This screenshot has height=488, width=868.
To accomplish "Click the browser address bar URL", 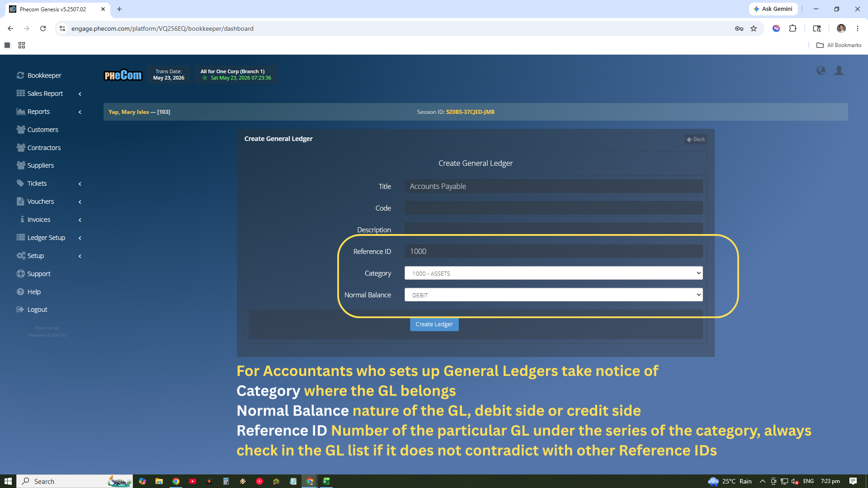I will (162, 28).
